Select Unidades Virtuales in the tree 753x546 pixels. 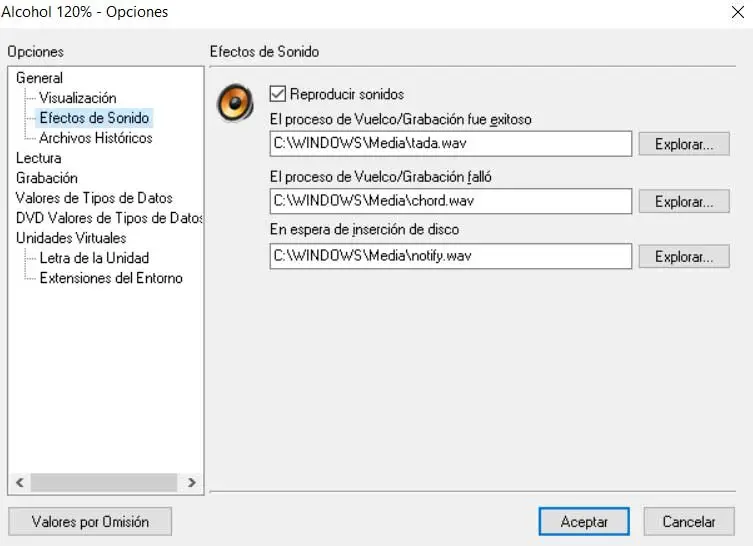tap(71, 238)
